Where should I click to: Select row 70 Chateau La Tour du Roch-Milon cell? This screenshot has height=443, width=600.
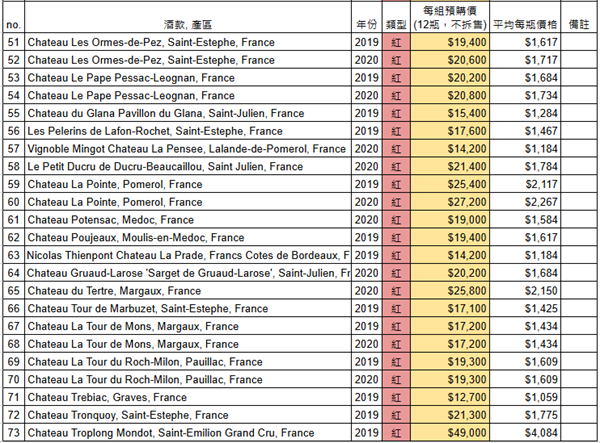(188, 379)
